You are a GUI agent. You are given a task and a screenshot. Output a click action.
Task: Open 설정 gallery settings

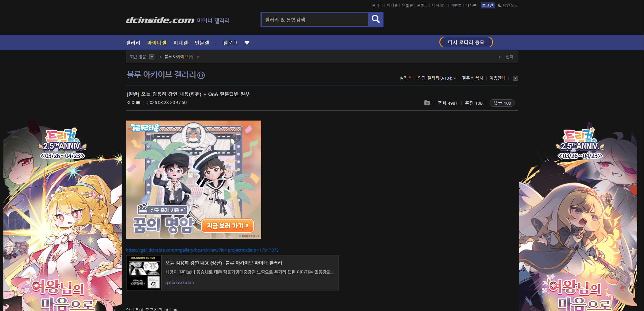pyautogui.click(x=404, y=78)
